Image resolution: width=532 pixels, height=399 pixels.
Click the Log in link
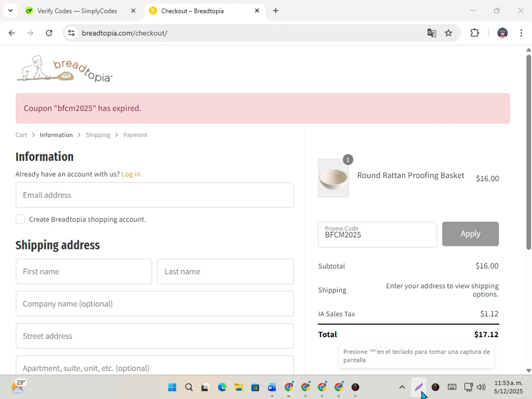pos(132,174)
